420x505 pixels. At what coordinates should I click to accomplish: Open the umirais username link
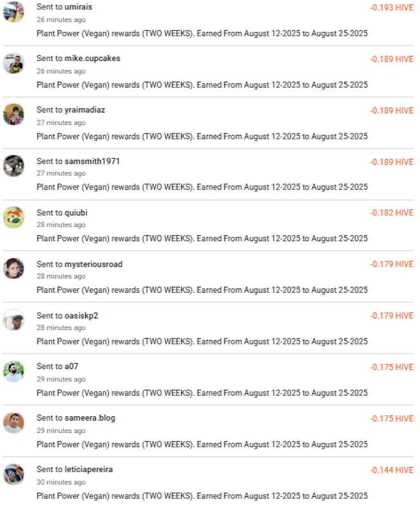78,7
